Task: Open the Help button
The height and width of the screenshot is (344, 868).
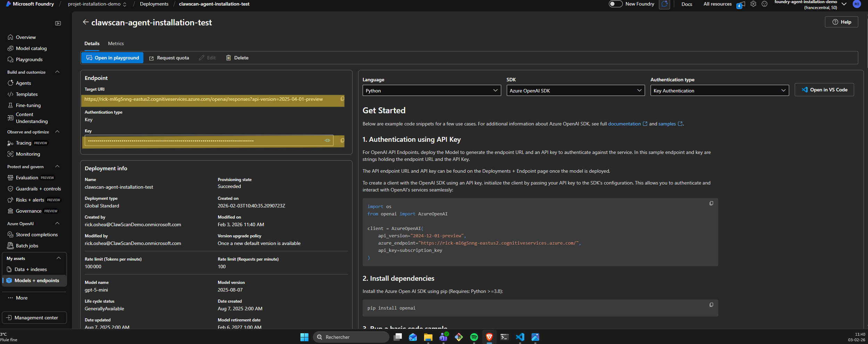Action: tap(842, 22)
